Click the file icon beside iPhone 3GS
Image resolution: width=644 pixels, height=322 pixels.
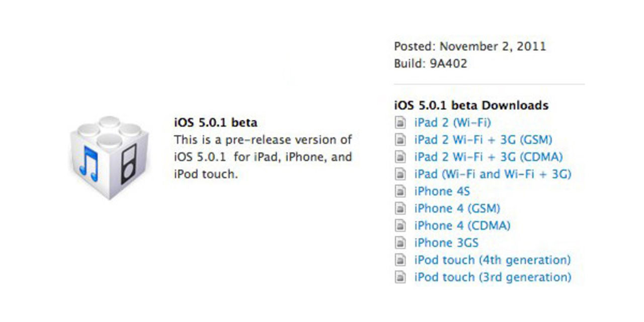(400, 243)
